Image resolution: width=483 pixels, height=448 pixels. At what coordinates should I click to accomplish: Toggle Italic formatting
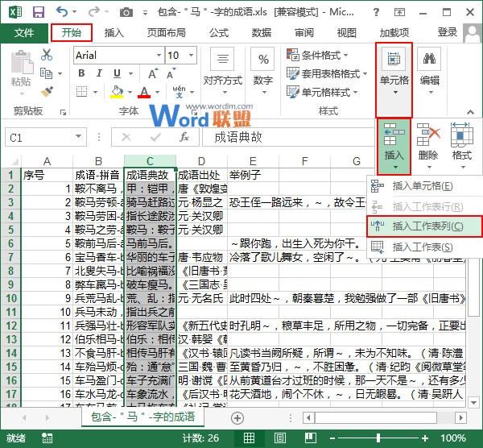99,73
